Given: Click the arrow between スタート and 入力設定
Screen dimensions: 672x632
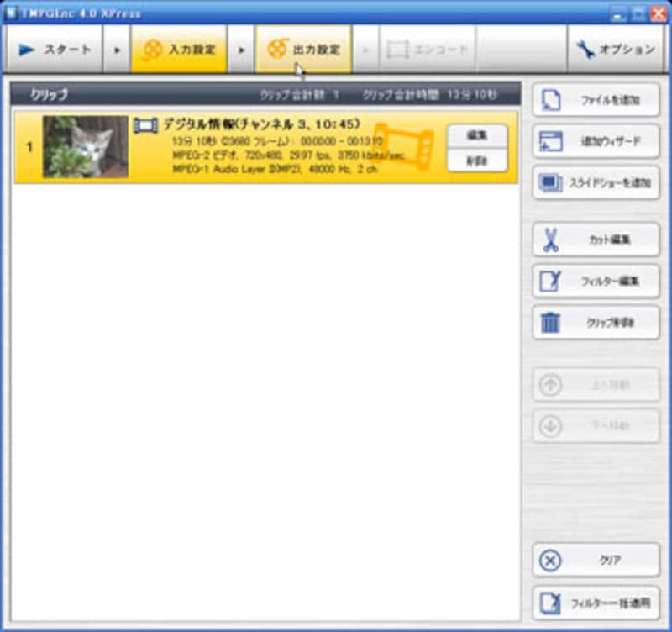Looking at the screenshot, I should coord(117,50).
